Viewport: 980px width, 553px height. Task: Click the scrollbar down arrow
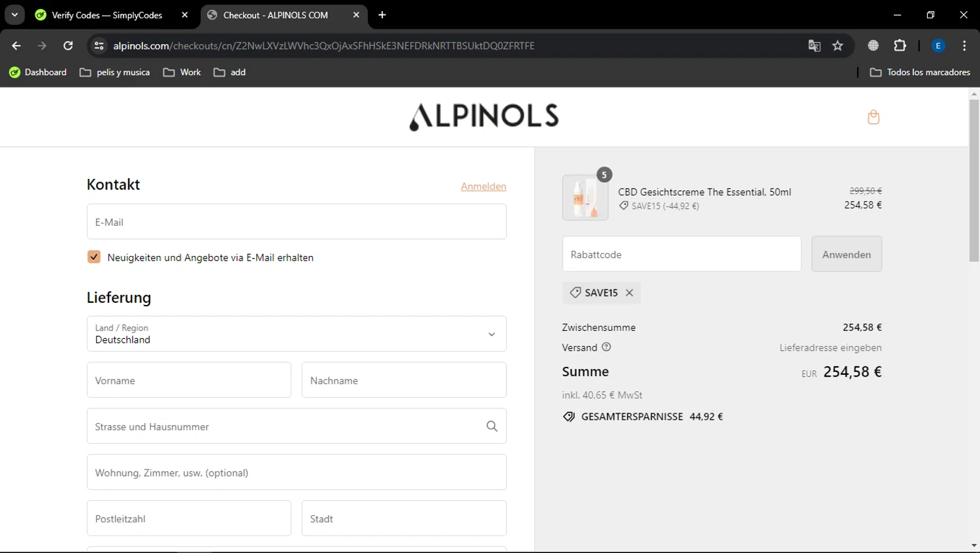(x=974, y=546)
